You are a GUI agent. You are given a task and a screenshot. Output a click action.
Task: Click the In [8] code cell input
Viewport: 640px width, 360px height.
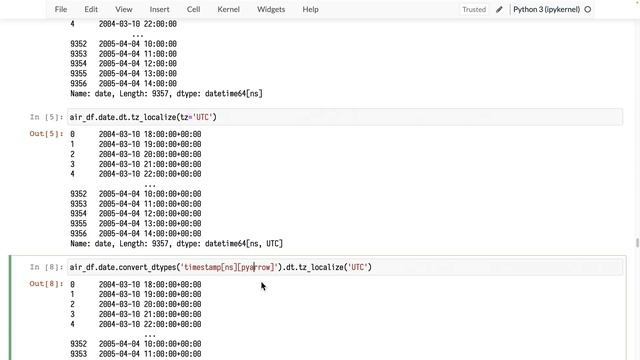[345, 267]
